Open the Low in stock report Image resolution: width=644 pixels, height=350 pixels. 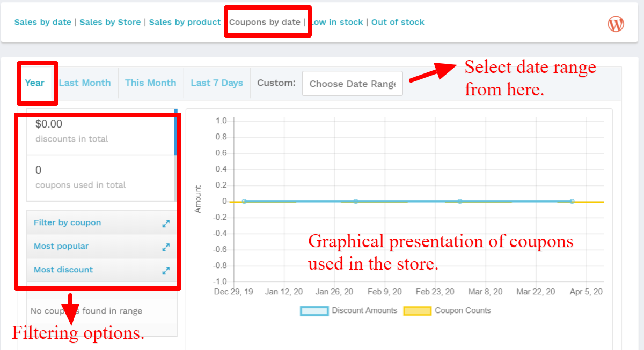tap(336, 22)
